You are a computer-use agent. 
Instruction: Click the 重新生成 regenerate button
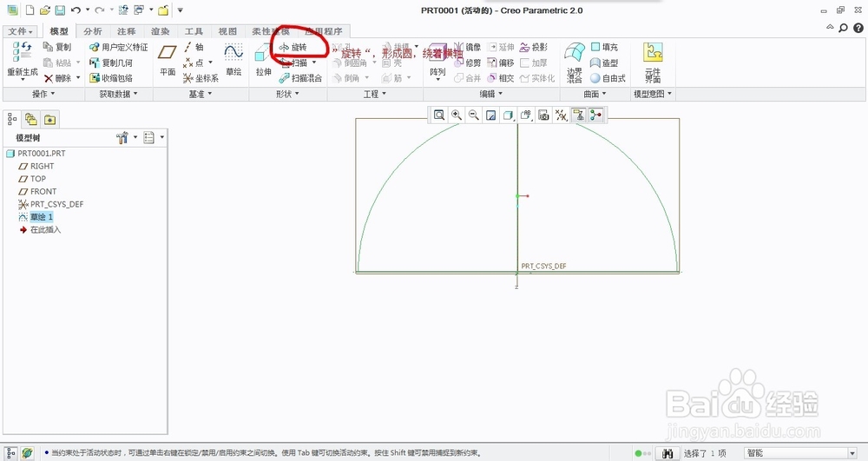(23, 60)
